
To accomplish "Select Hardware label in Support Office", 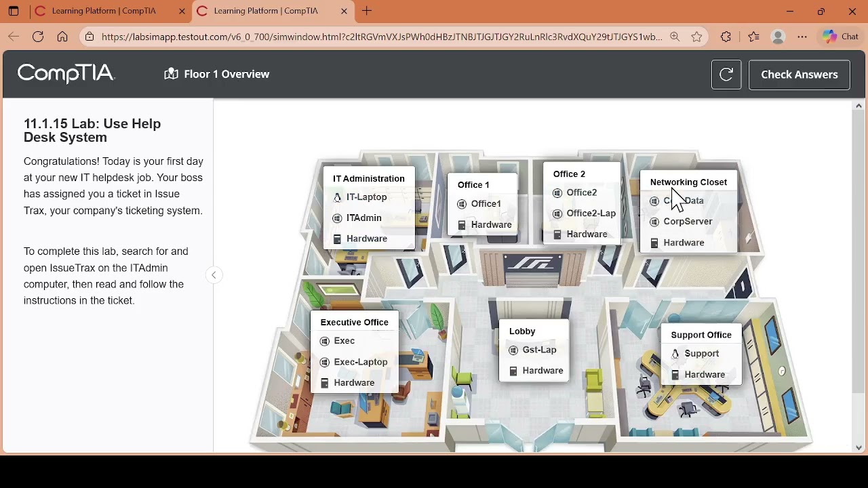I will tap(705, 375).
